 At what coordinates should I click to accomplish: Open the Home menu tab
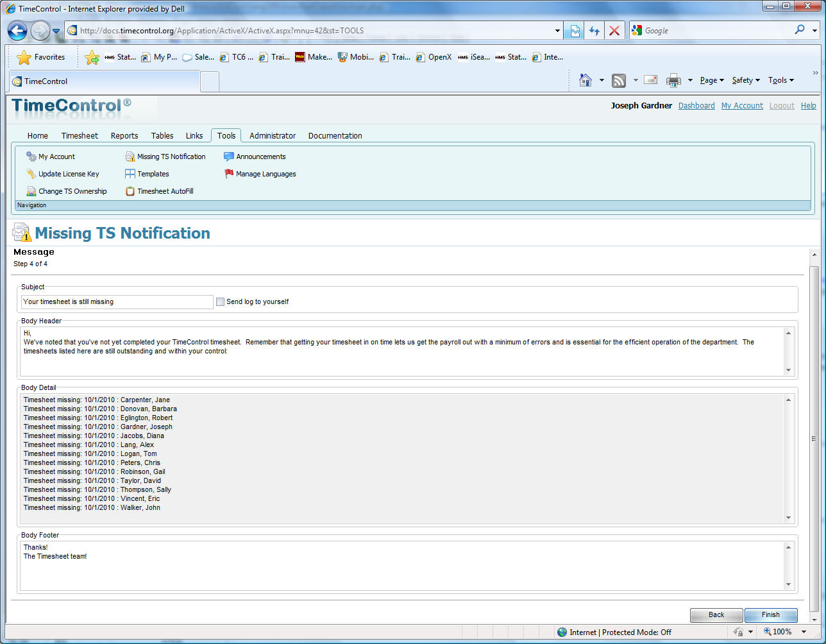coord(38,135)
